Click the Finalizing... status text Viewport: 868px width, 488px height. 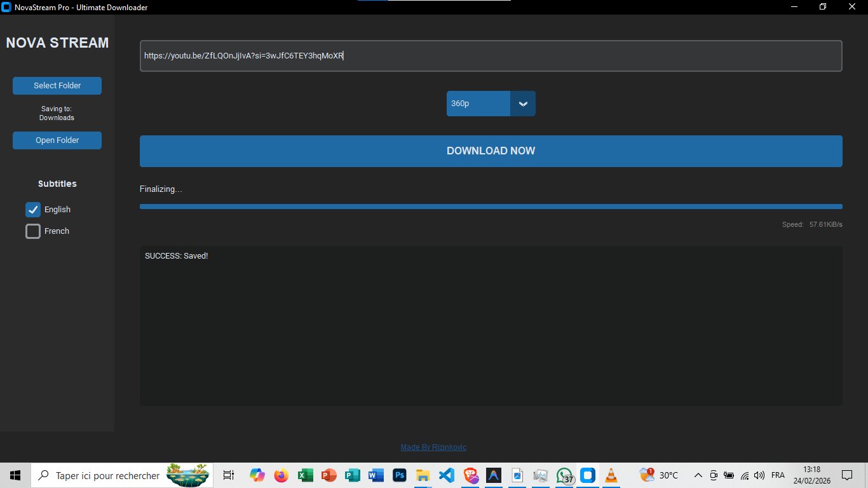(x=161, y=189)
